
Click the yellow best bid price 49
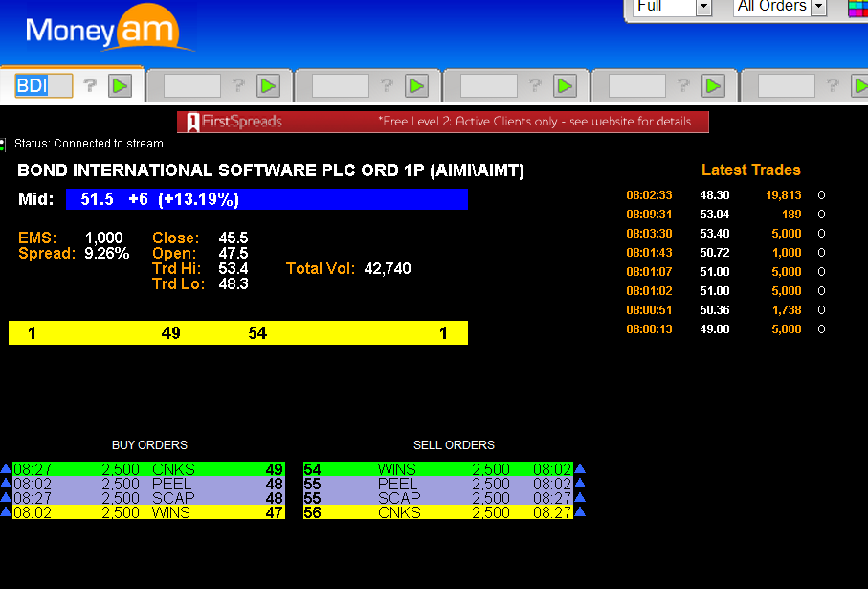171,333
